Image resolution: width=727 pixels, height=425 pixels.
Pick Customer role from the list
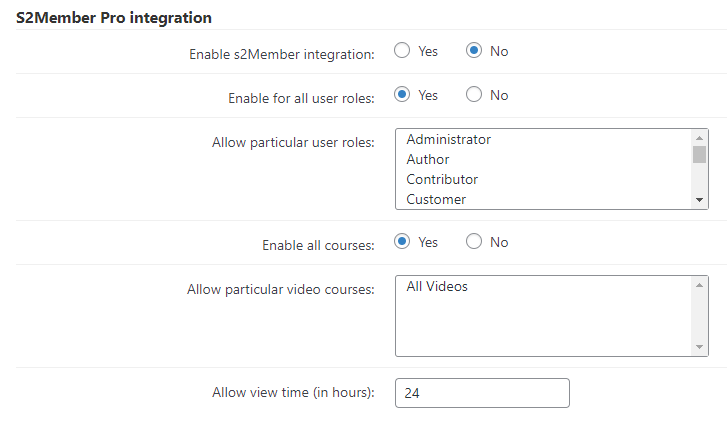click(x=544, y=199)
